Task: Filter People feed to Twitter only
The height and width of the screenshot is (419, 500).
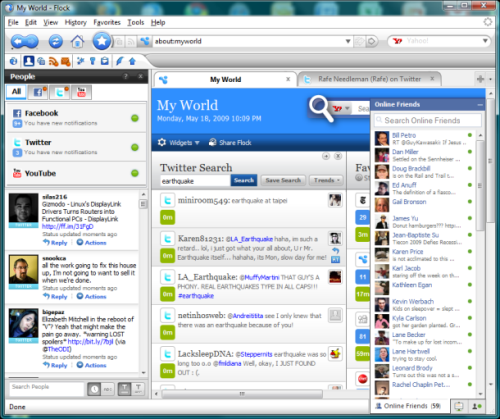Action: point(60,92)
